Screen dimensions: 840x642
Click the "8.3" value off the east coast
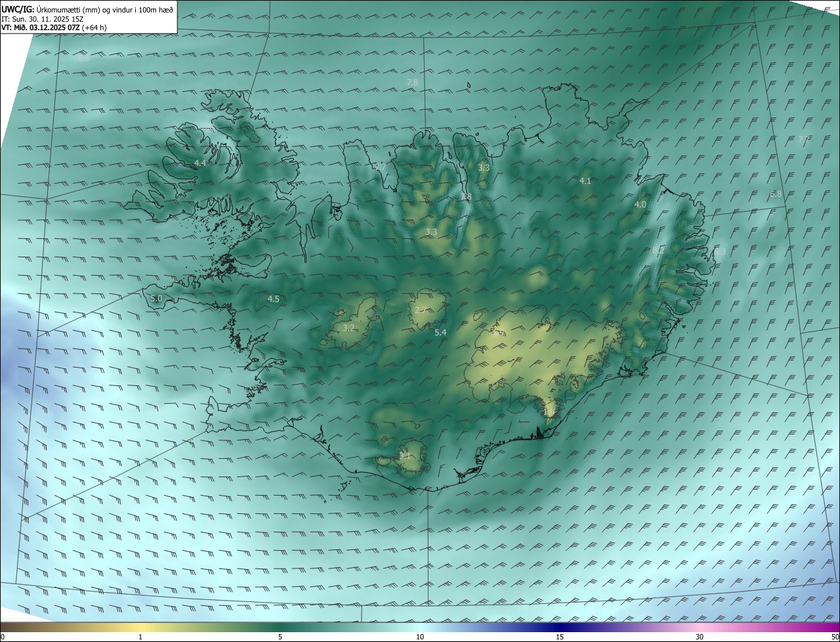tap(720, 251)
